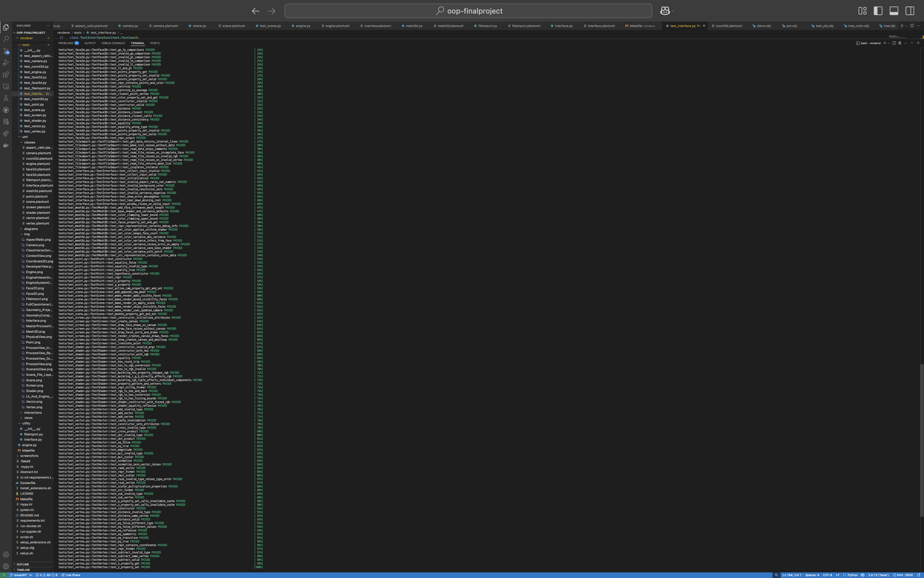Expand the OUTLINE section
The image size is (924, 578).
tap(22, 564)
